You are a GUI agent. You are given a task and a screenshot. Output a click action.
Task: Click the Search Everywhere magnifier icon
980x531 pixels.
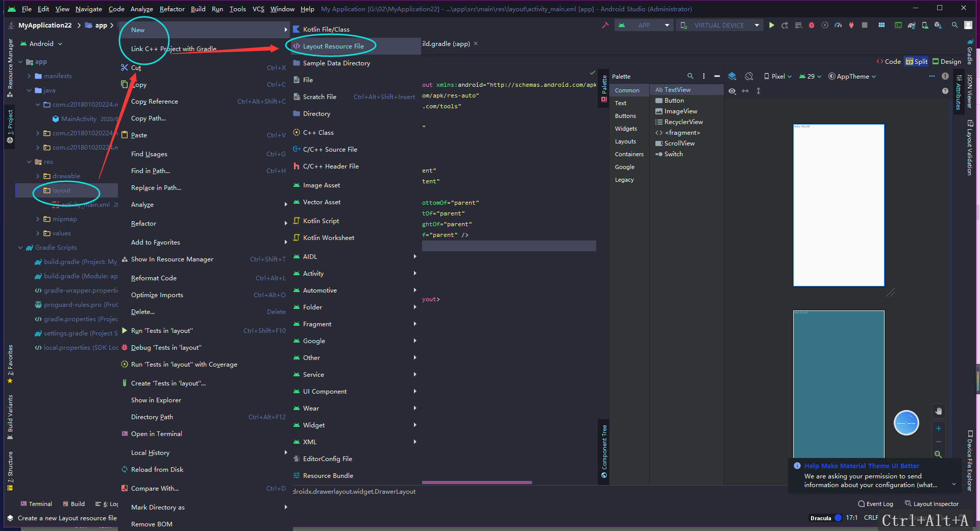(x=954, y=25)
